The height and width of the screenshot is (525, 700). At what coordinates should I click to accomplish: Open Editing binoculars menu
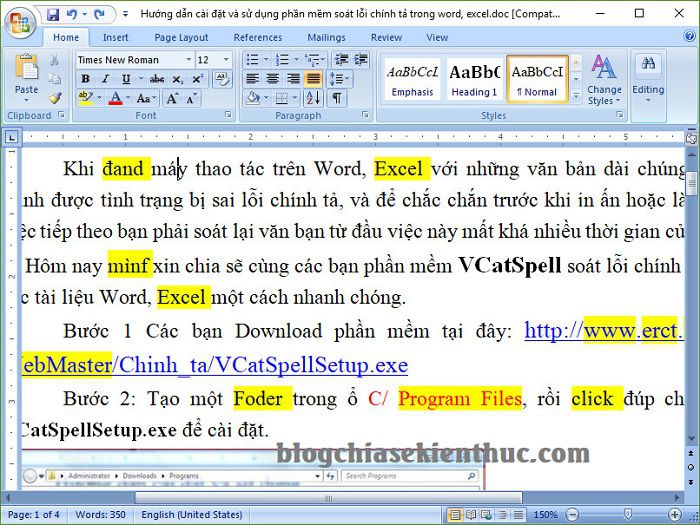point(648,79)
